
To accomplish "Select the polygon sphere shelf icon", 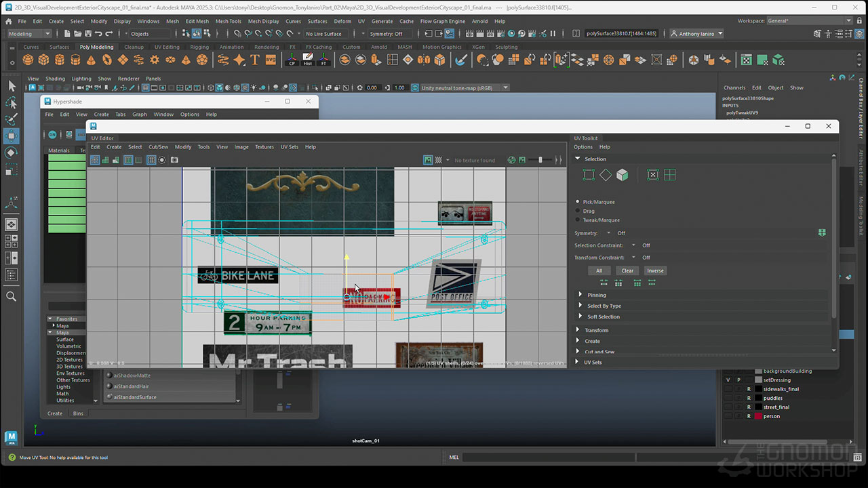I will [28, 60].
